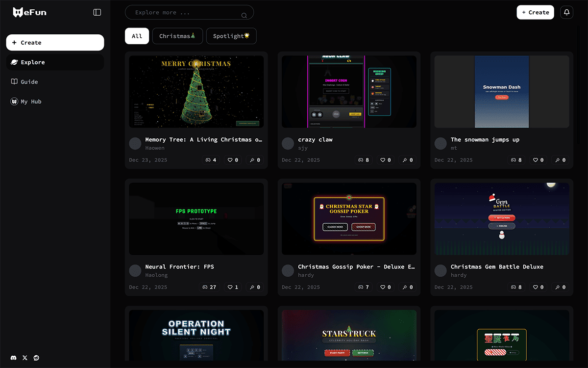Click the gamepad play-count icon on Memory Tree
The height and width of the screenshot is (368, 588).
(208, 159)
